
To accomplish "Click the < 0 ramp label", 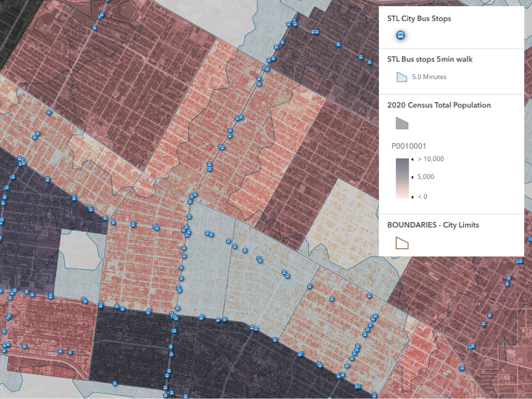I will point(422,197).
